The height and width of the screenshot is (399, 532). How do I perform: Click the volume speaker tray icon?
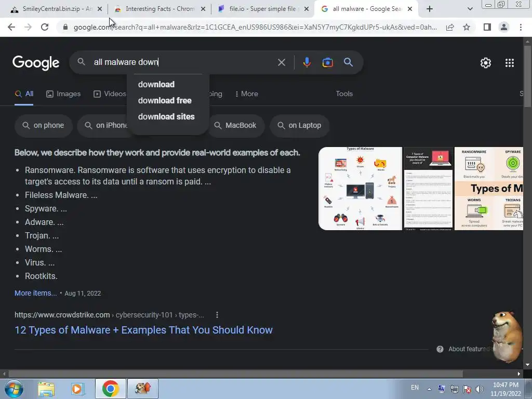[480, 389]
